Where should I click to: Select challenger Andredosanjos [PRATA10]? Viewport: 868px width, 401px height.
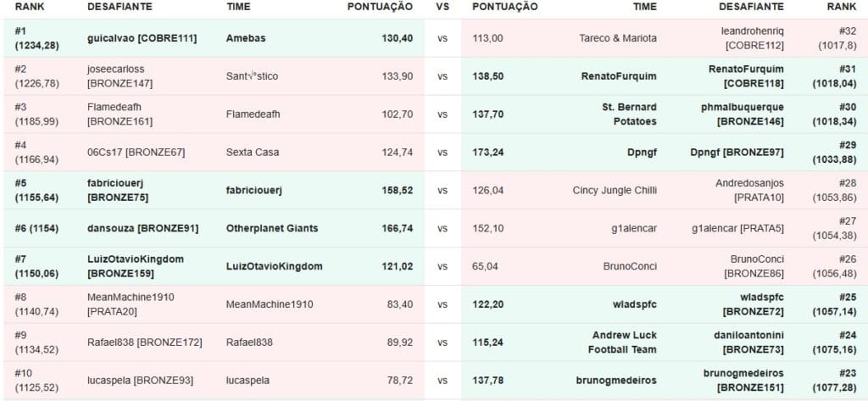click(749, 191)
